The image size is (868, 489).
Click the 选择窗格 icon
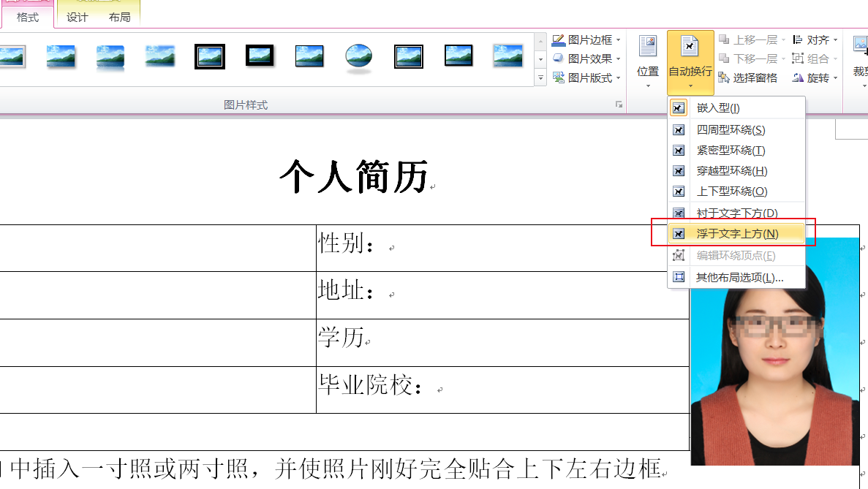coord(723,78)
